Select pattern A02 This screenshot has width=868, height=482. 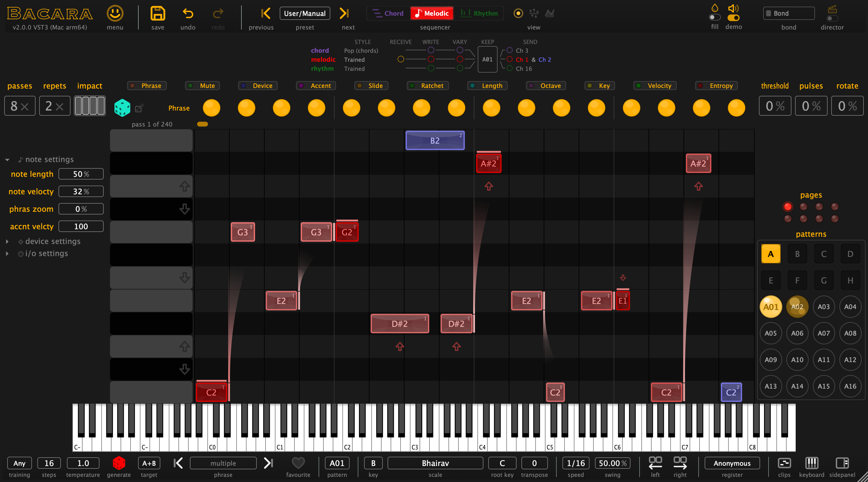click(x=797, y=307)
